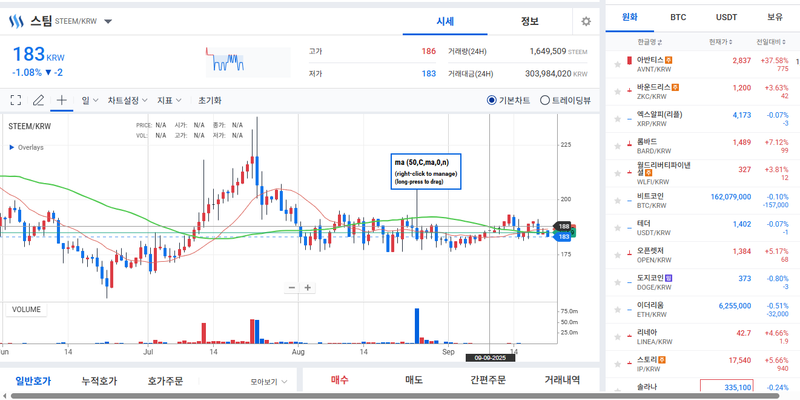Click the fullscreen chart icon
The width and height of the screenshot is (800, 400).
(x=15, y=100)
